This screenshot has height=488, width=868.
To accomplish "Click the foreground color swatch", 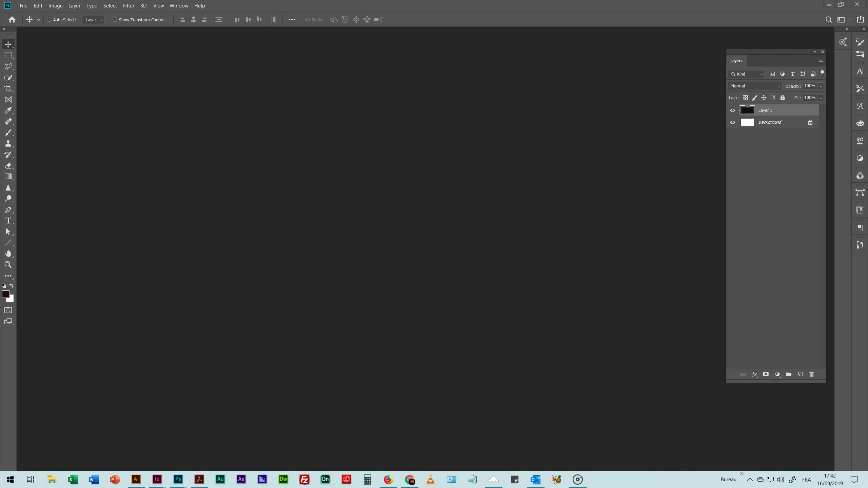I will (x=5, y=294).
